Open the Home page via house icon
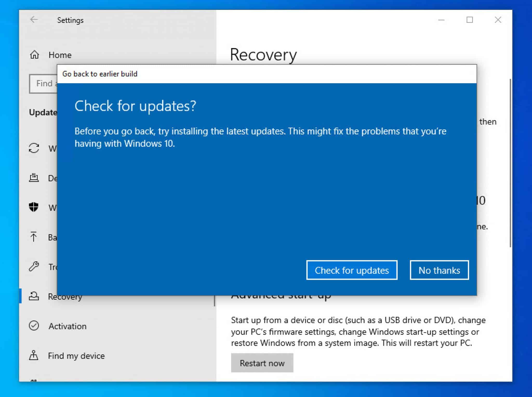 tap(34, 55)
